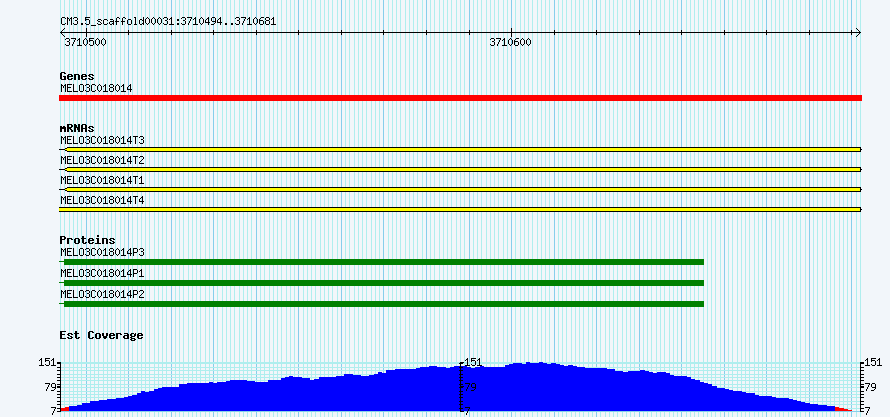This screenshot has width=890, height=417.
Task: Click the MELO3C018014P2 label text
Action: (x=102, y=294)
